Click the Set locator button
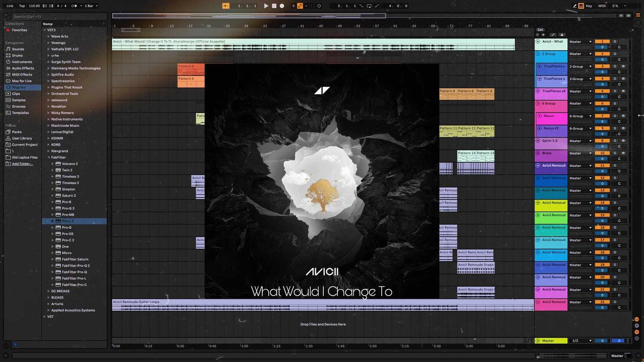The height and width of the screenshot is (362, 644). 540,30
